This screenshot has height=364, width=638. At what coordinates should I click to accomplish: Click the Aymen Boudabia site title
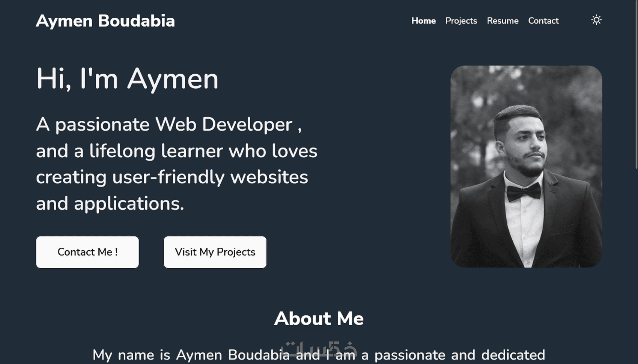point(105,21)
